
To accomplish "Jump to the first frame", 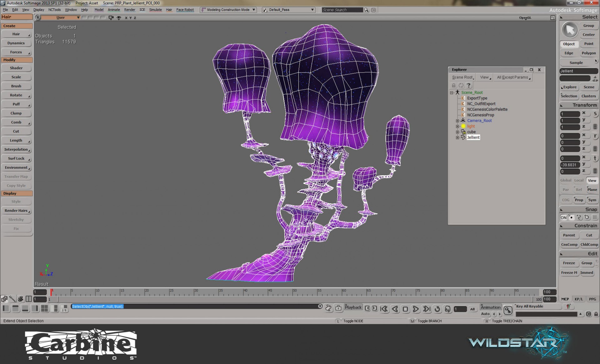I will 384,309.
